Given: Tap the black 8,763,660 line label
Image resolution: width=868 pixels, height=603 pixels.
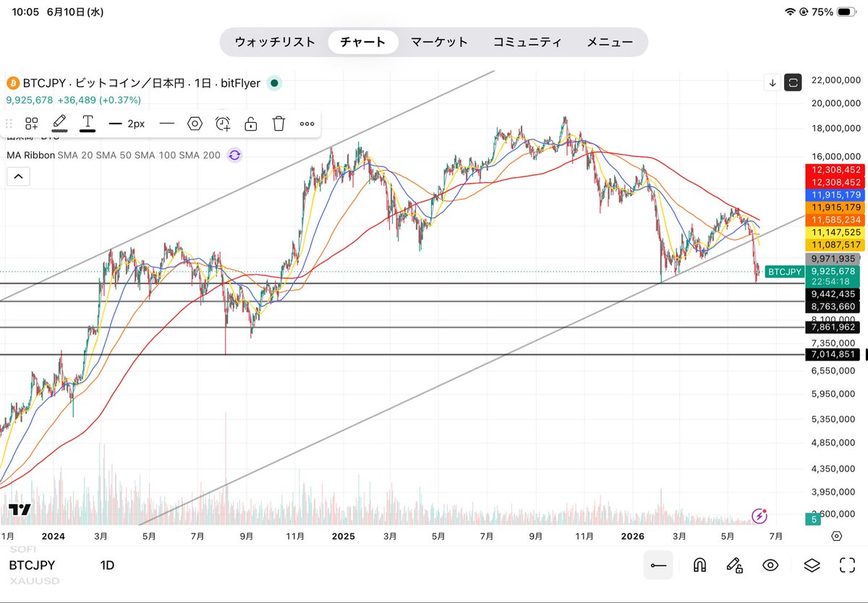Looking at the screenshot, I should coord(833,307).
